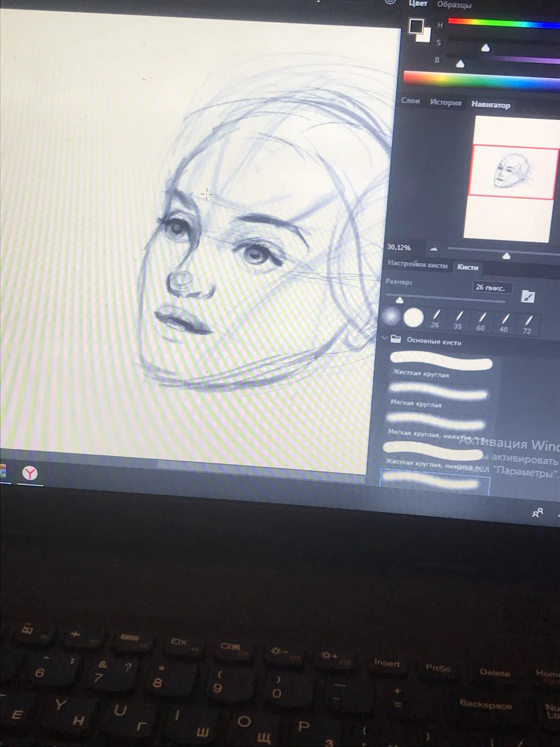Click the Navigator zoom out icon

point(434,249)
